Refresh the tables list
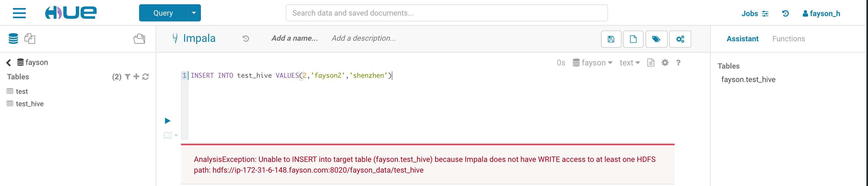The width and height of the screenshot is (868, 186). [146, 77]
